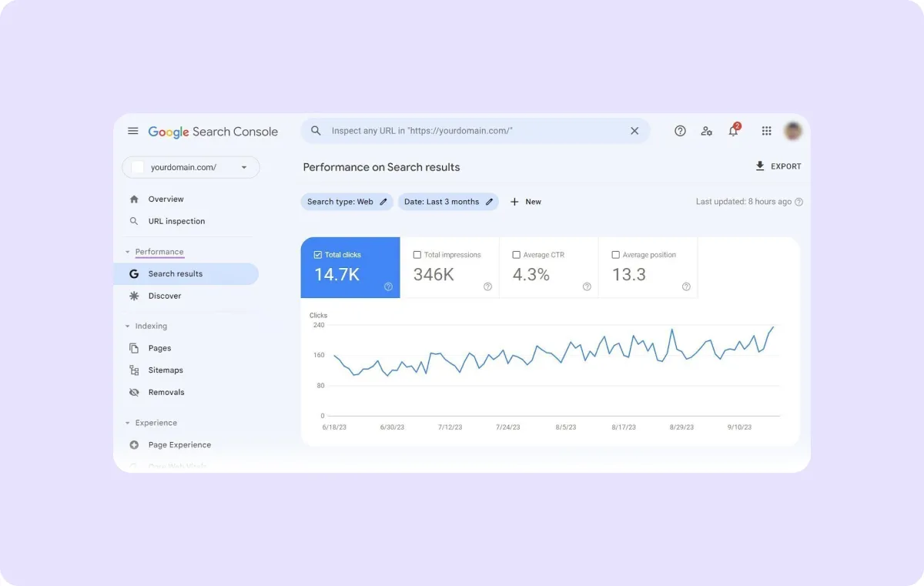Open help icon on Total impressions card
Image resolution: width=924 pixels, height=586 pixels.
(487, 286)
